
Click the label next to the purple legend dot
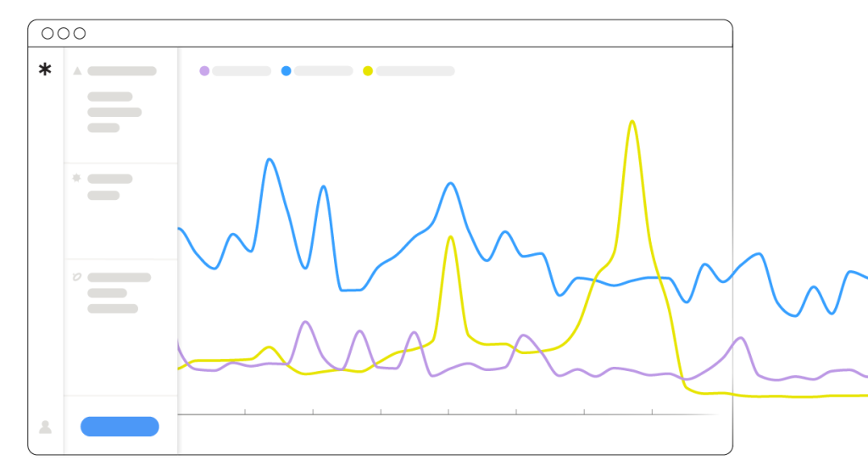242,71
